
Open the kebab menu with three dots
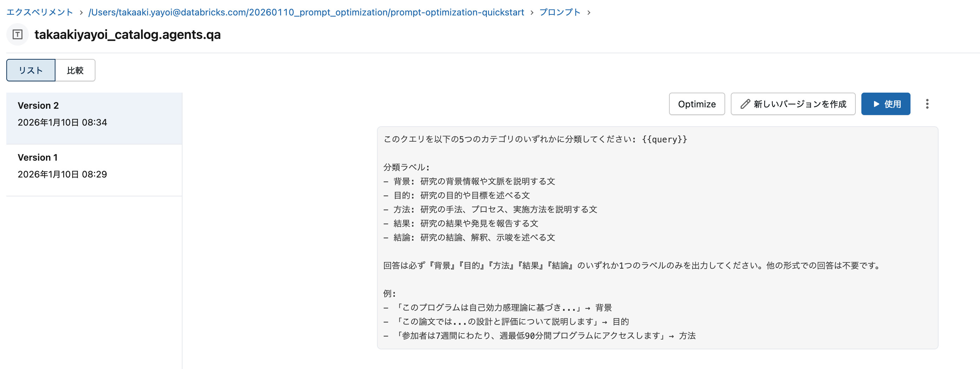coord(927,104)
